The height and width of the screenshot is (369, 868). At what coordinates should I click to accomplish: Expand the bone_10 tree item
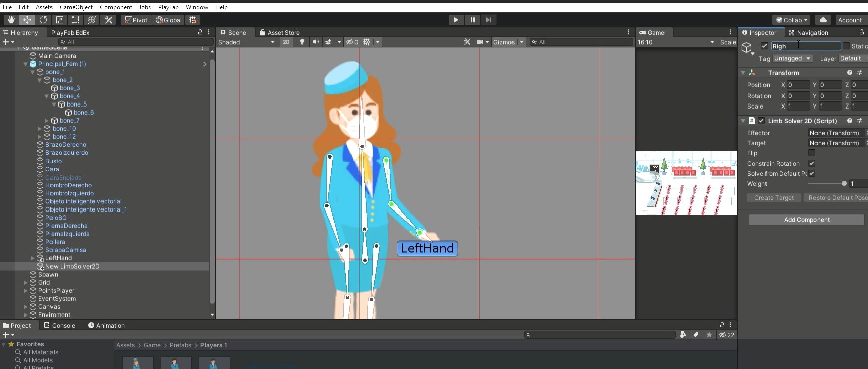pyautogui.click(x=40, y=129)
